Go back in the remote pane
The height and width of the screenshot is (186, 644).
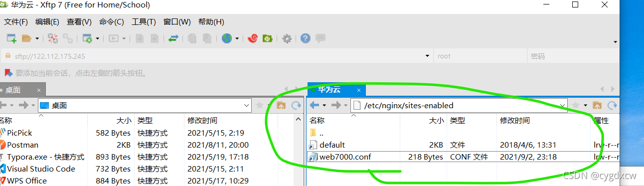tap(315, 105)
